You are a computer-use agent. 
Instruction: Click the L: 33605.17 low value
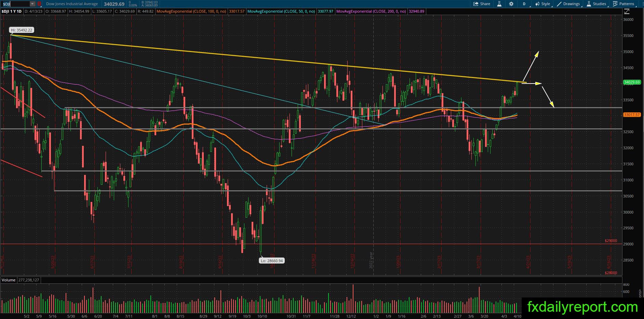coord(102,11)
